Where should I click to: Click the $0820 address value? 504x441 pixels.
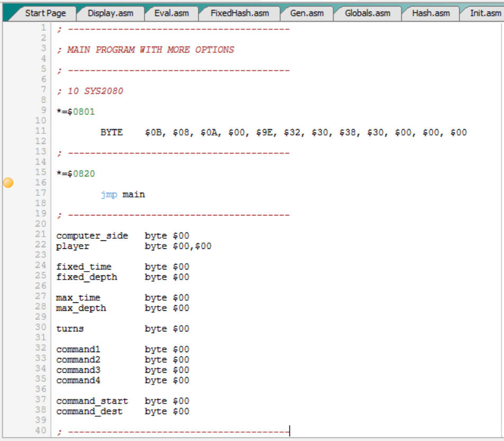click(x=81, y=174)
